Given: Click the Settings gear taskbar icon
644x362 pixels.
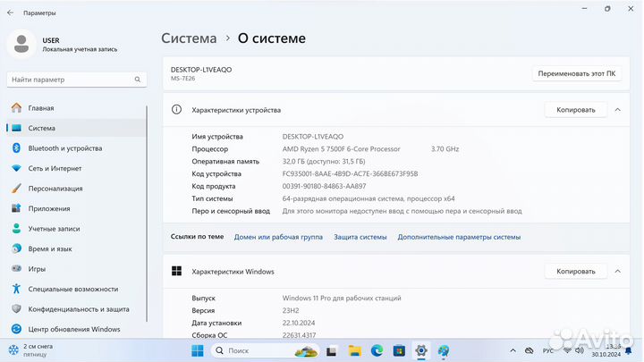Looking at the screenshot, I should 421,351.
